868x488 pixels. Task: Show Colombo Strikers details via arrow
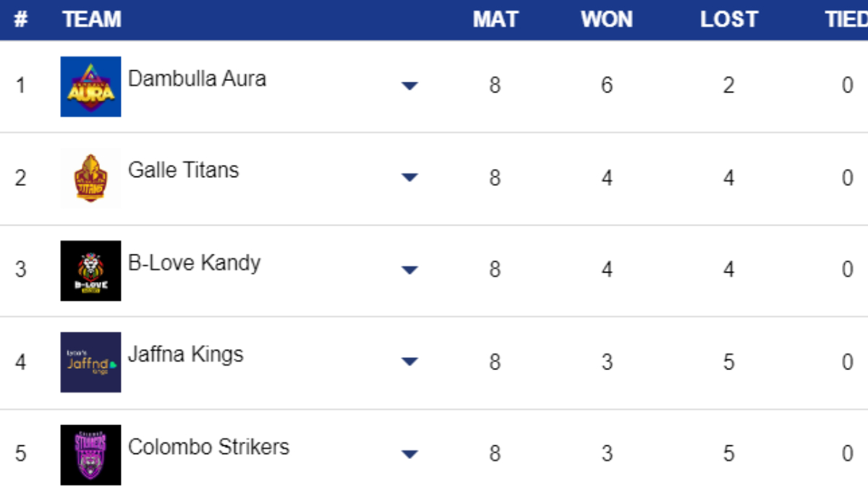pos(409,455)
